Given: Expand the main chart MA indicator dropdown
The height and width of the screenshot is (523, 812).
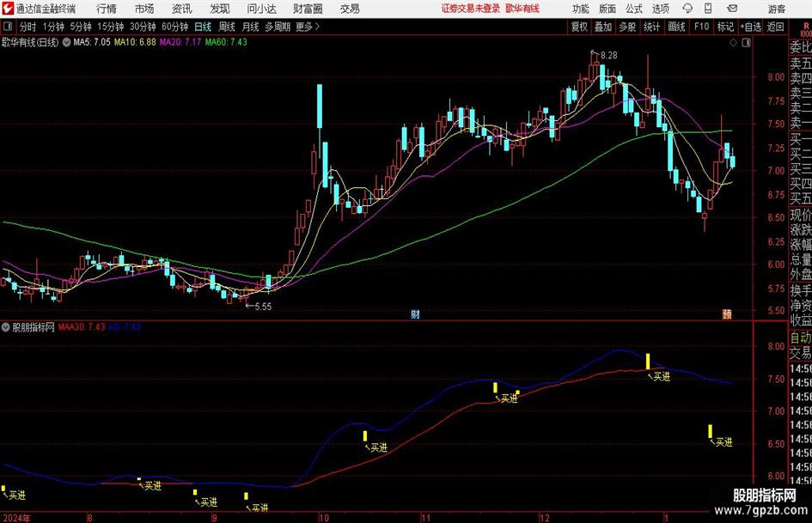Looking at the screenshot, I should point(67,42).
